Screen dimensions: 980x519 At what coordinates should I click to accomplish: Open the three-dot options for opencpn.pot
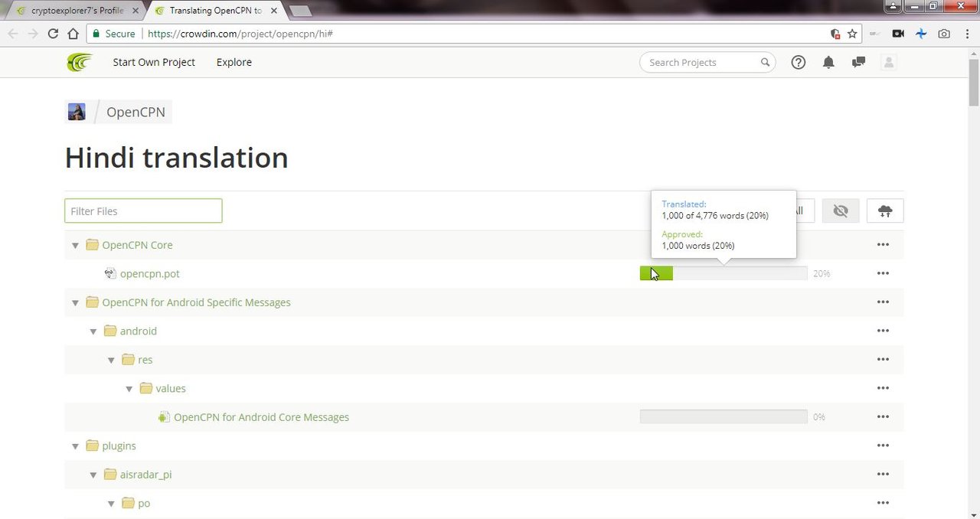[883, 273]
